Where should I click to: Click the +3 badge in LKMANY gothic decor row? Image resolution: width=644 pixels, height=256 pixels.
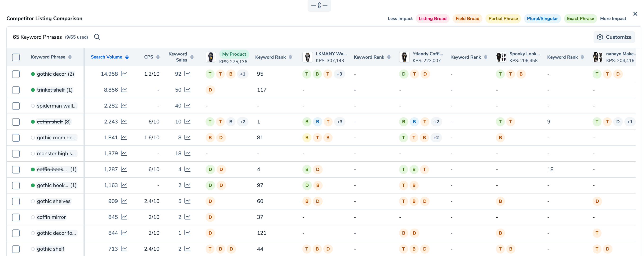pos(339,74)
